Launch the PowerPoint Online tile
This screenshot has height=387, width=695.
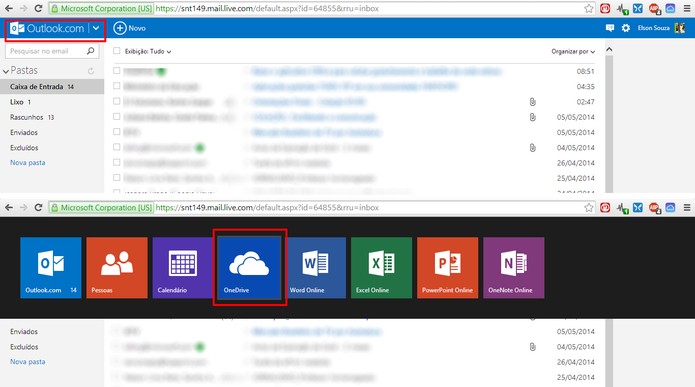coord(448,267)
